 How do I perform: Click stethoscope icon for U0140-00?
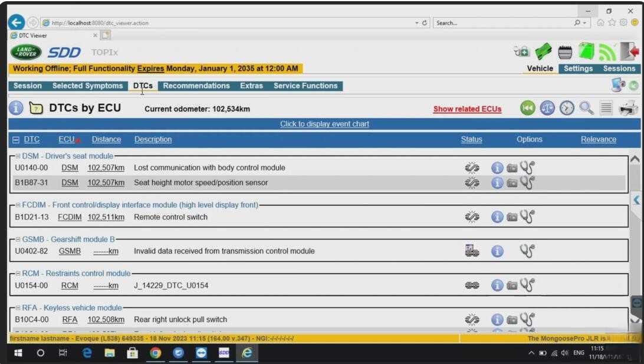coord(527,168)
